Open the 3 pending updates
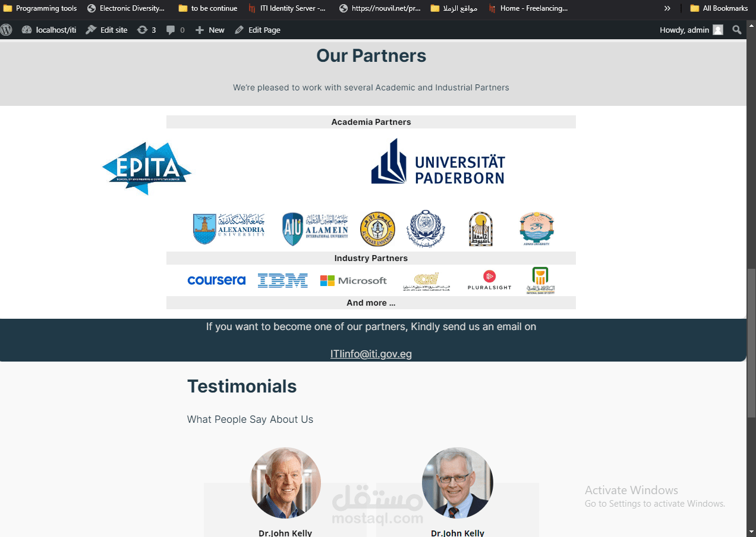 (146, 30)
